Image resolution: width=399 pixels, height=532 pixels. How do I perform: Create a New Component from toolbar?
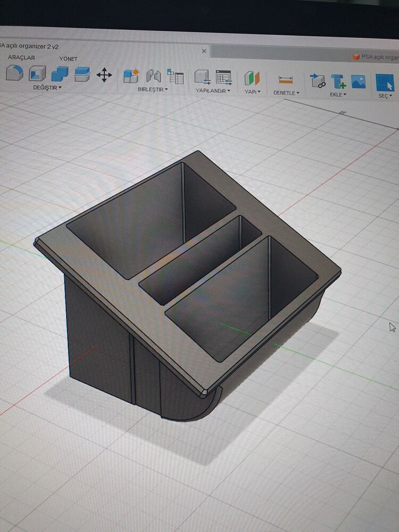click(131, 76)
